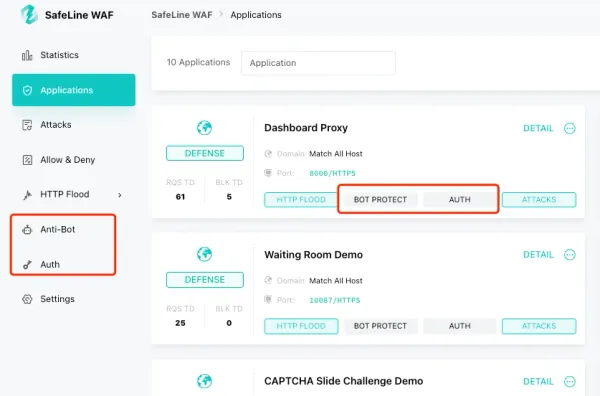The width and height of the screenshot is (600, 396).
Task: Click the 8008/HTTPS port link
Action: [x=332, y=173]
